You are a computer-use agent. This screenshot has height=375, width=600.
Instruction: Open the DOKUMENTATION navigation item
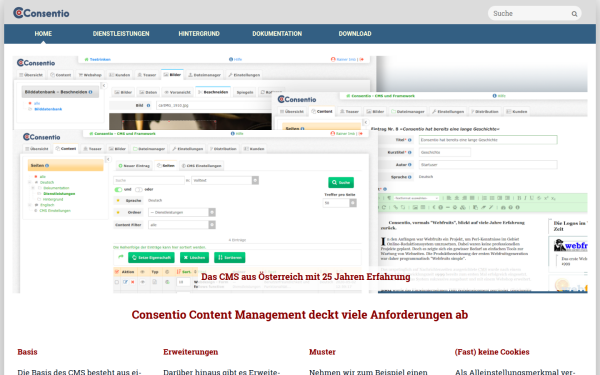coord(277,34)
